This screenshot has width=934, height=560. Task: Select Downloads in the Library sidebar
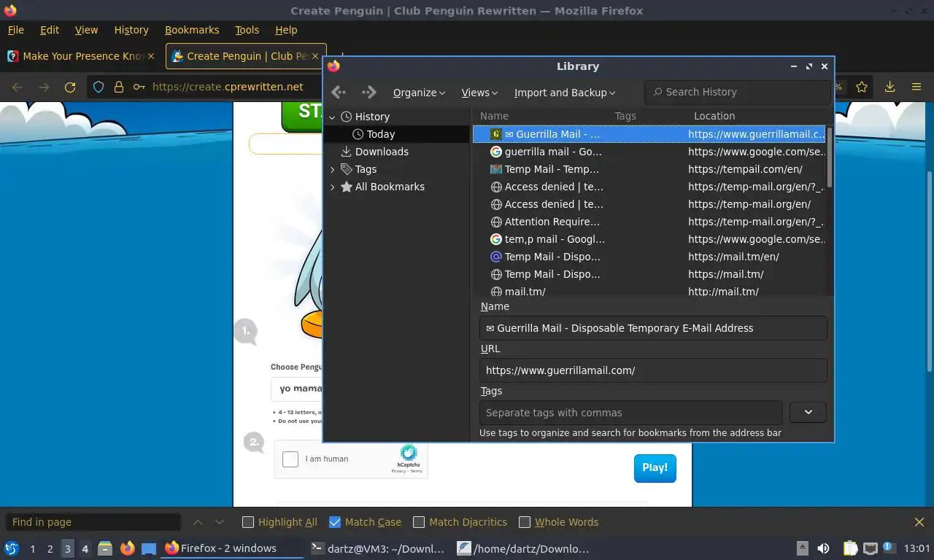point(382,152)
